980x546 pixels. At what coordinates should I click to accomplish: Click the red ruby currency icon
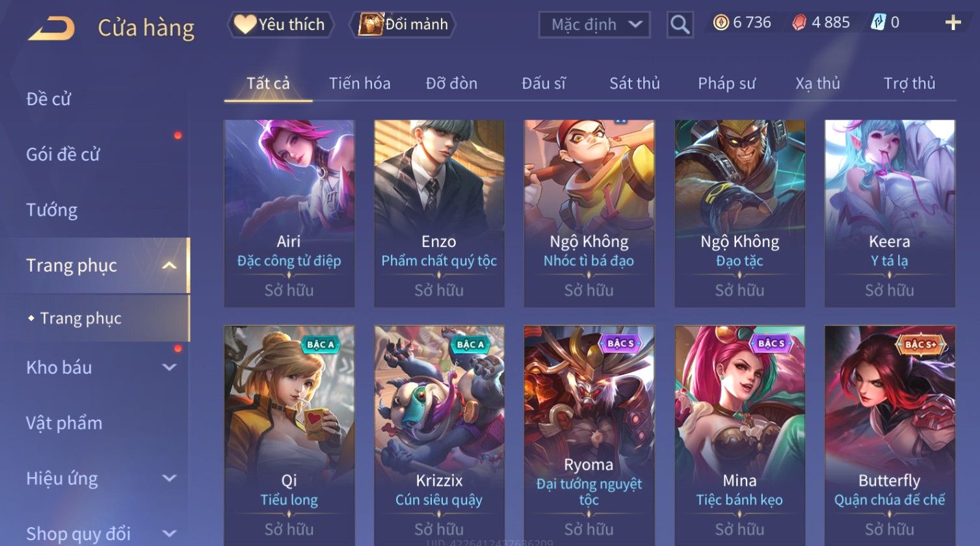(799, 23)
